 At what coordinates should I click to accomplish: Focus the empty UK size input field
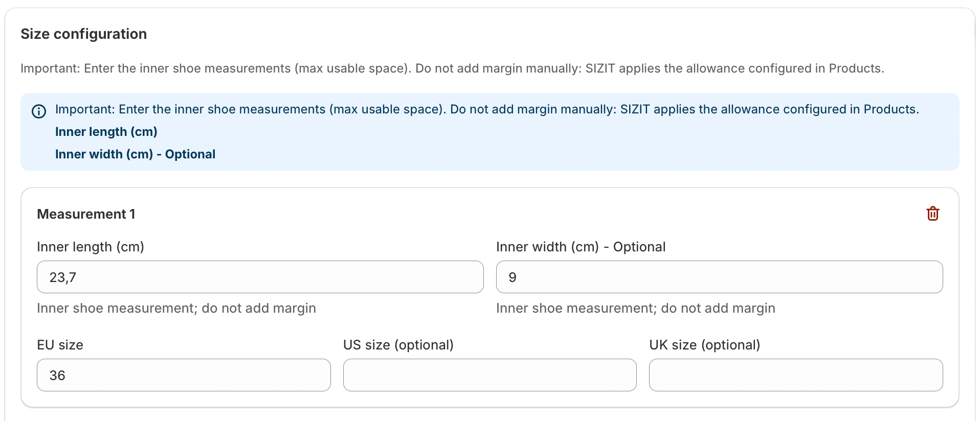pyautogui.click(x=795, y=375)
